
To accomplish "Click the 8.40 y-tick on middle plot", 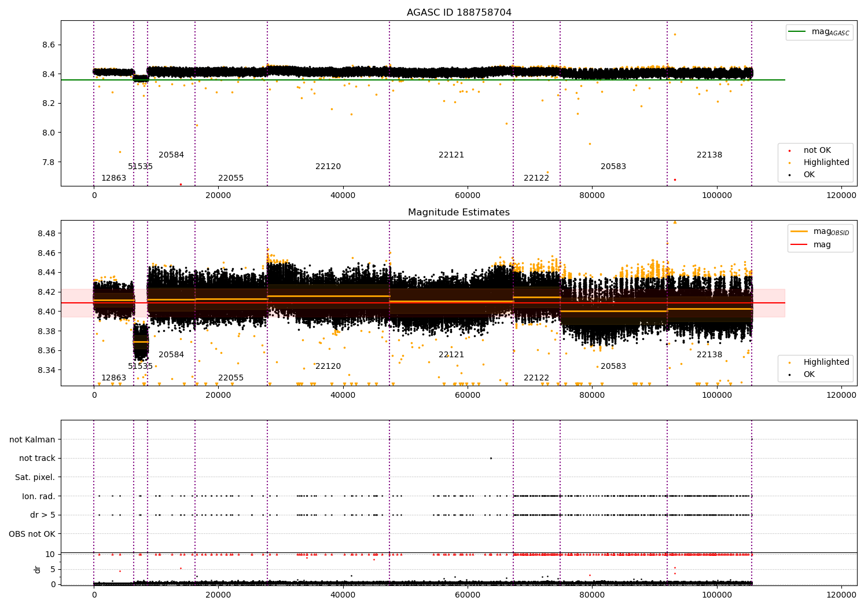I will (x=46, y=312).
